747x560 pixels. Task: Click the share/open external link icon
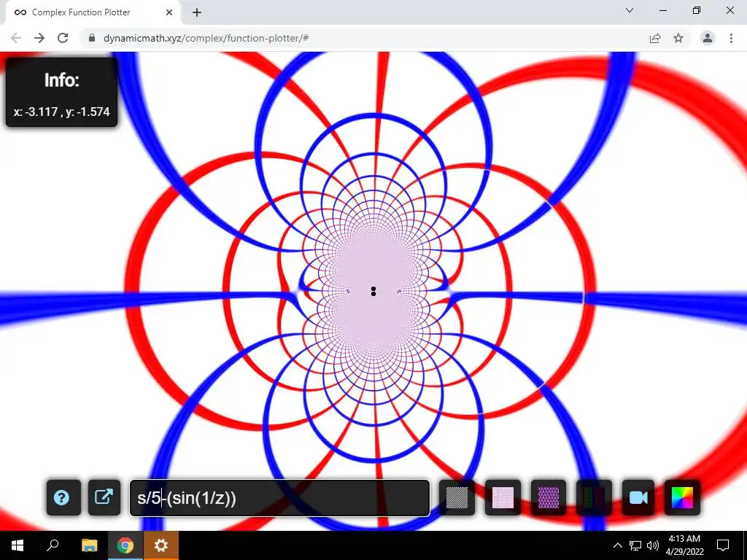(x=104, y=497)
